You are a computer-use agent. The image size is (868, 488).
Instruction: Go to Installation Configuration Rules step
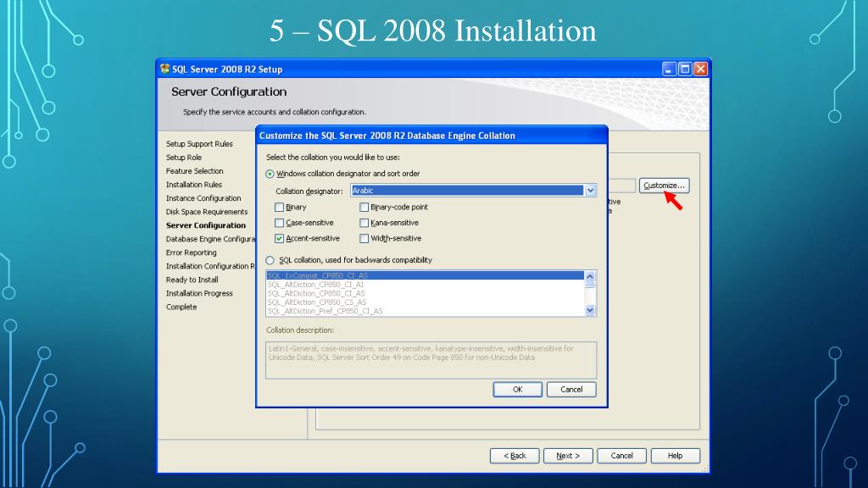(x=210, y=266)
